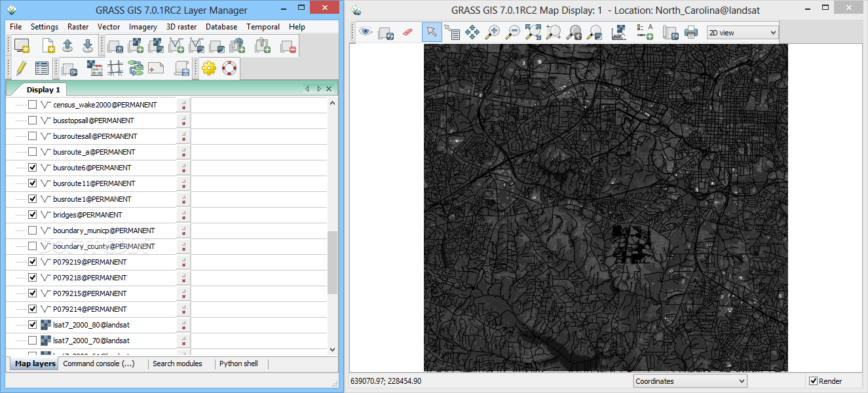868x393 pixels.
Task: Open the Graphical Modeler icon
Action: pyautogui.click(x=136, y=67)
